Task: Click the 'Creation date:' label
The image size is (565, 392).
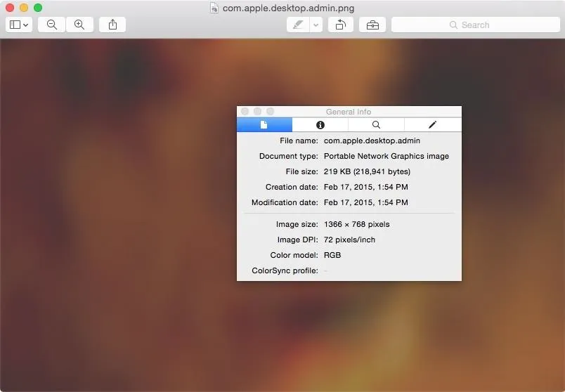Action: click(292, 187)
